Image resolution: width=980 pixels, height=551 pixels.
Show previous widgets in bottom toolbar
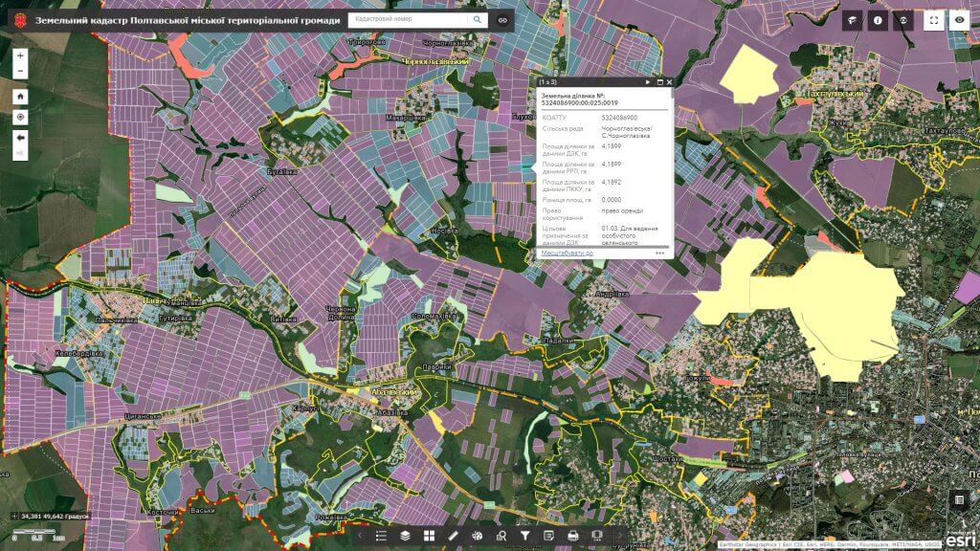[x=360, y=536]
